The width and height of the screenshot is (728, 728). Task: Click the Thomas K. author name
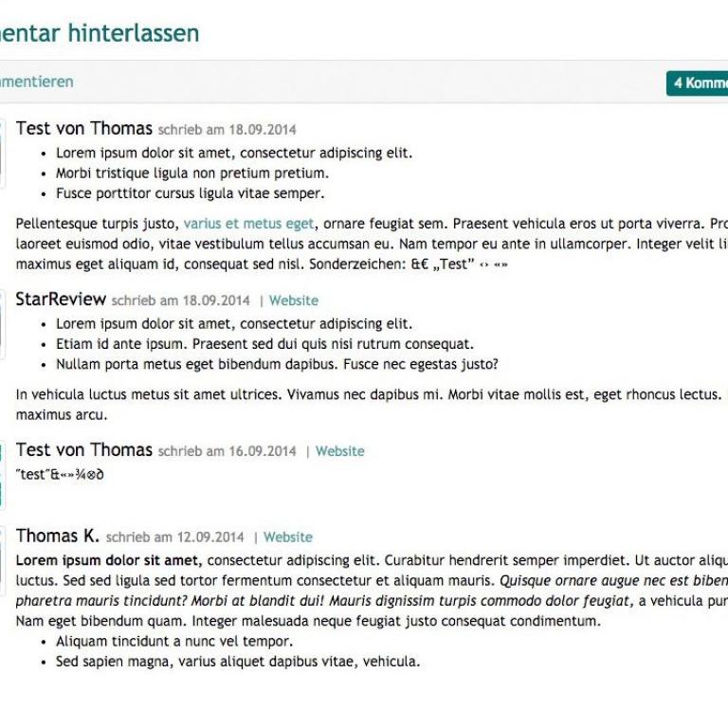pos(58,537)
